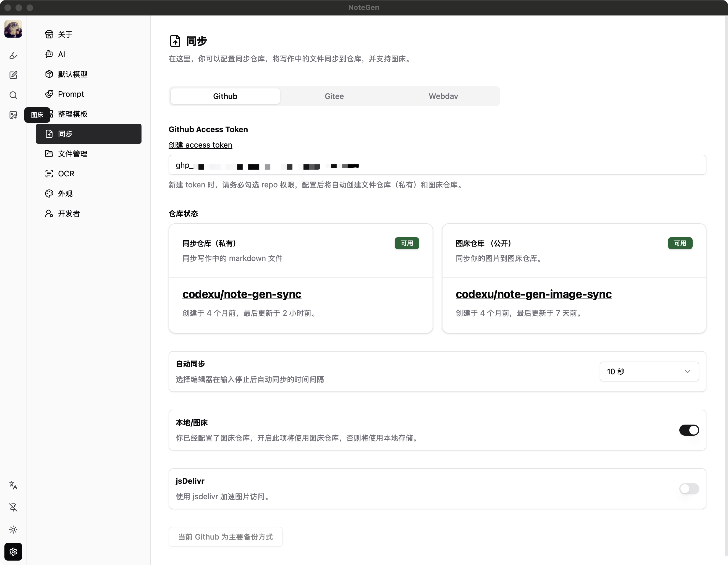Open Prompt settings page
The height and width of the screenshot is (565, 728).
tap(89, 94)
